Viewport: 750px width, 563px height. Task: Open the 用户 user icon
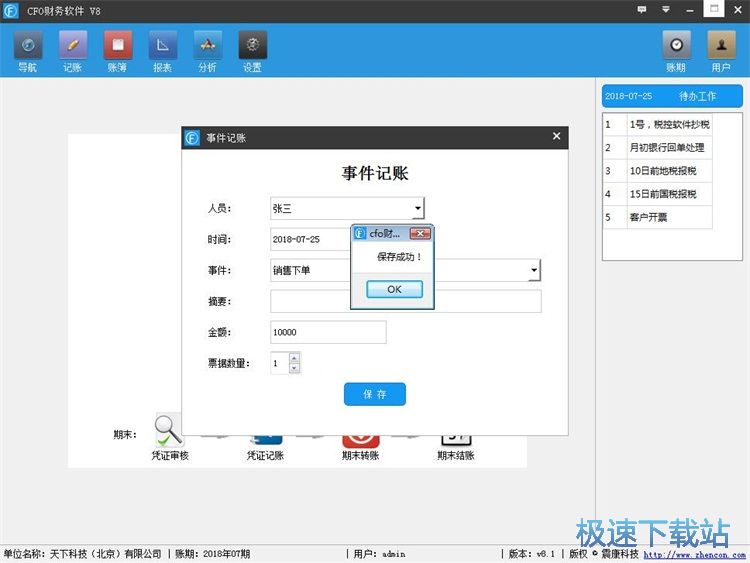(x=721, y=45)
